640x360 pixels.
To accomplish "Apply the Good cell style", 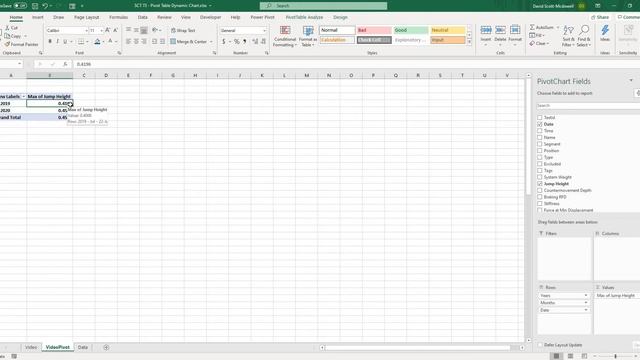I will pos(411,30).
